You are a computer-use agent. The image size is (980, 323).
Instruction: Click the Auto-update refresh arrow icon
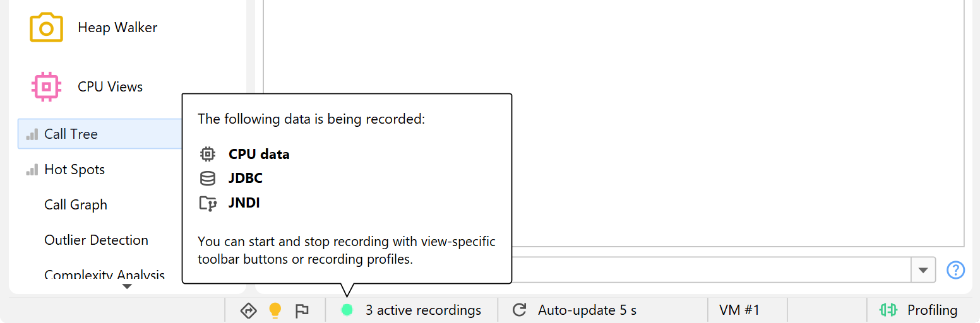coord(520,310)
